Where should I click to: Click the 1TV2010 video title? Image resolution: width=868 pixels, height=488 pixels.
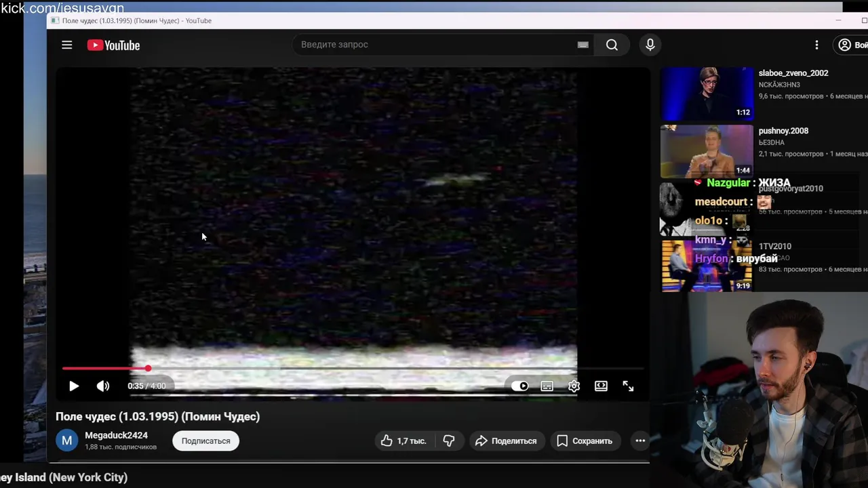[x=775, y=246]
